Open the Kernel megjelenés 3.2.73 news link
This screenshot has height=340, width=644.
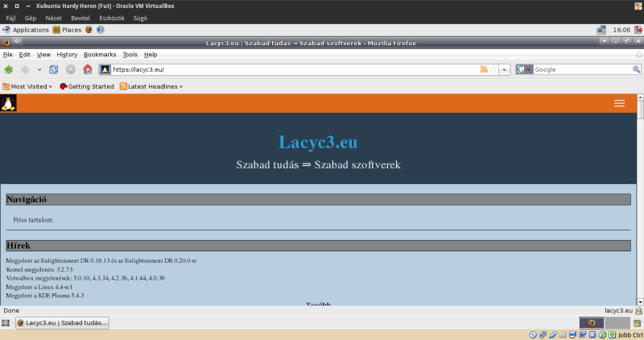[x=39, y=270]
